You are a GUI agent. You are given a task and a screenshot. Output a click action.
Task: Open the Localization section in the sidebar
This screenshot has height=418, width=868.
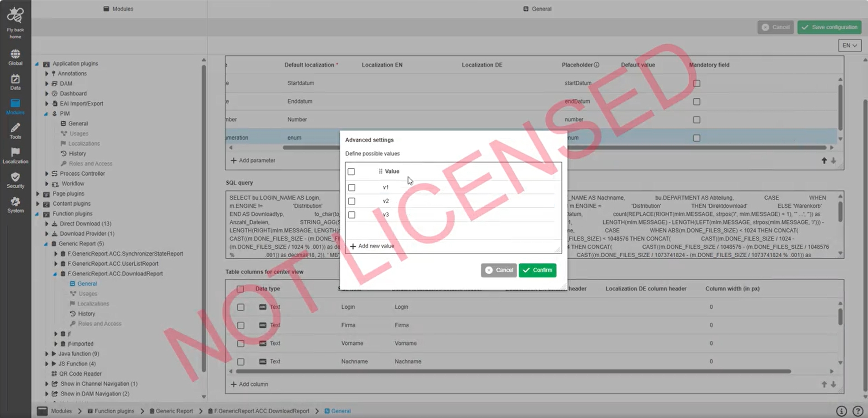pyautogui.click(x=15, y=156)
